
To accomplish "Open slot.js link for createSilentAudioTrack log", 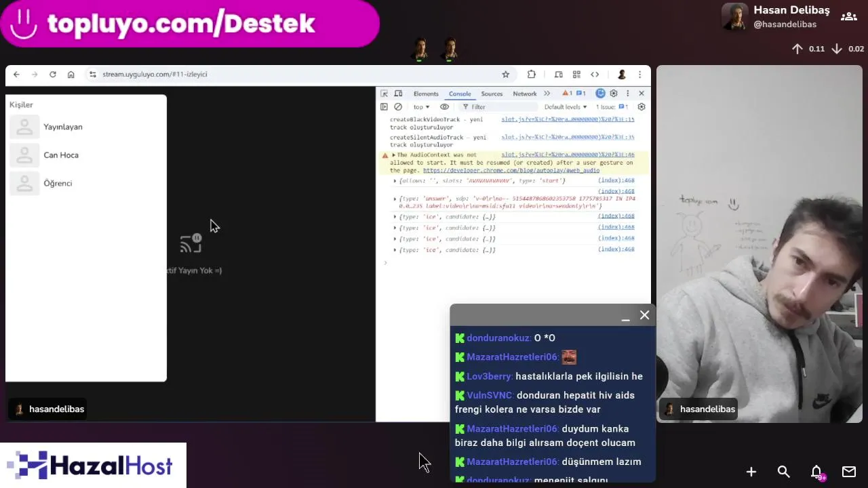I will 568,137.
